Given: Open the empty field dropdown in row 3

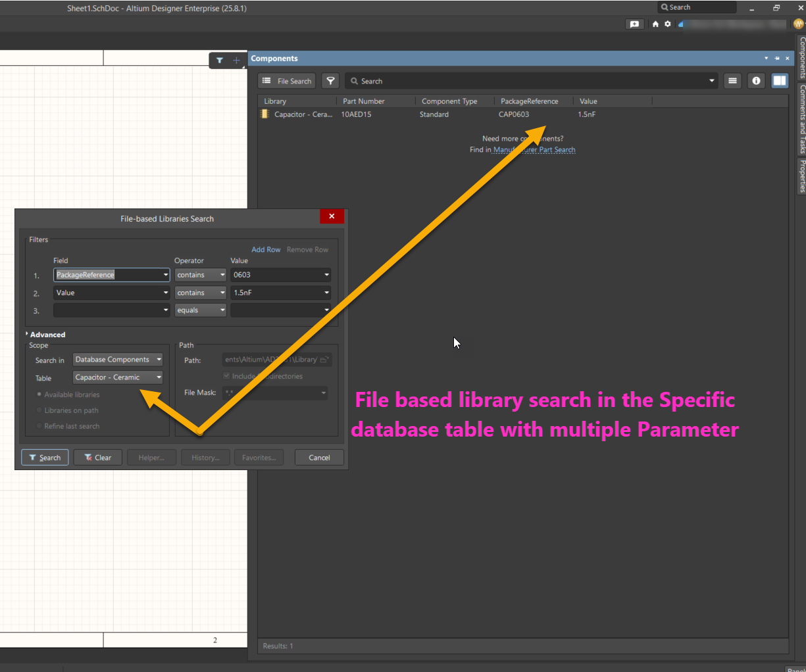Looking at the screenshot, I should click(166, 310).
